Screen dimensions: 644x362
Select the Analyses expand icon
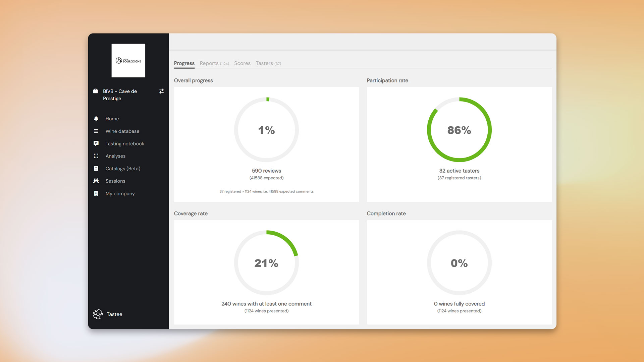click(97, 156)
